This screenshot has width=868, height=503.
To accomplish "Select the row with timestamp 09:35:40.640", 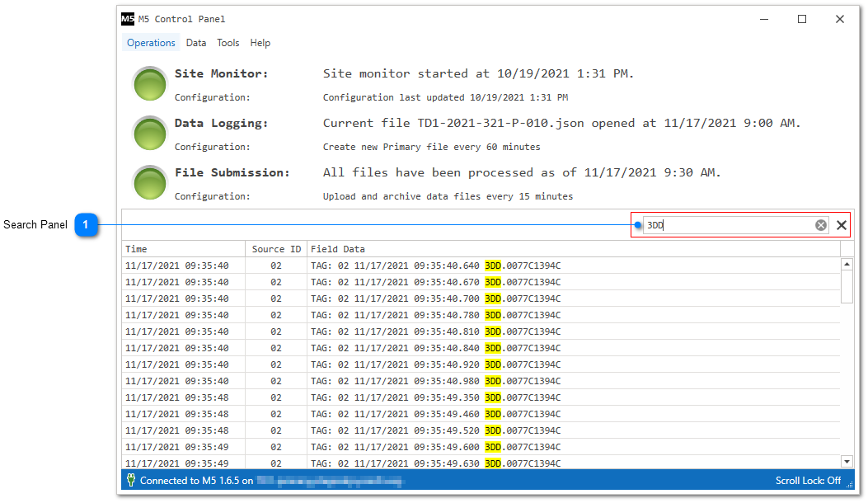I will (481, 266).
